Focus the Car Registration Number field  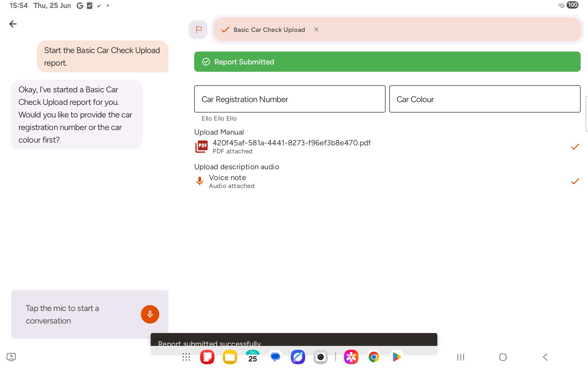pos(290,99)
